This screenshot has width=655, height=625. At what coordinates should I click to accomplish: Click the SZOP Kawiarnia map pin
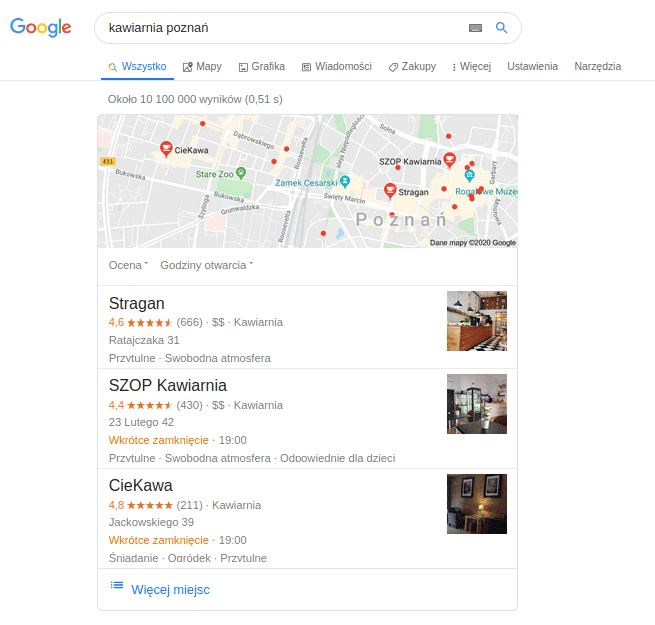pyautogui.click(x=449, y=160)
